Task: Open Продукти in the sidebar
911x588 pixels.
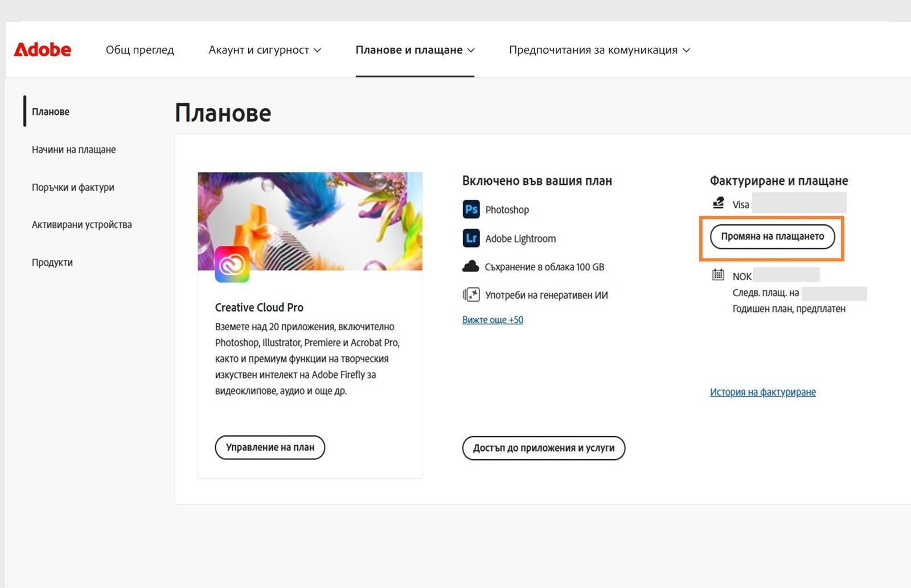Action: click(x=52, y=262)
